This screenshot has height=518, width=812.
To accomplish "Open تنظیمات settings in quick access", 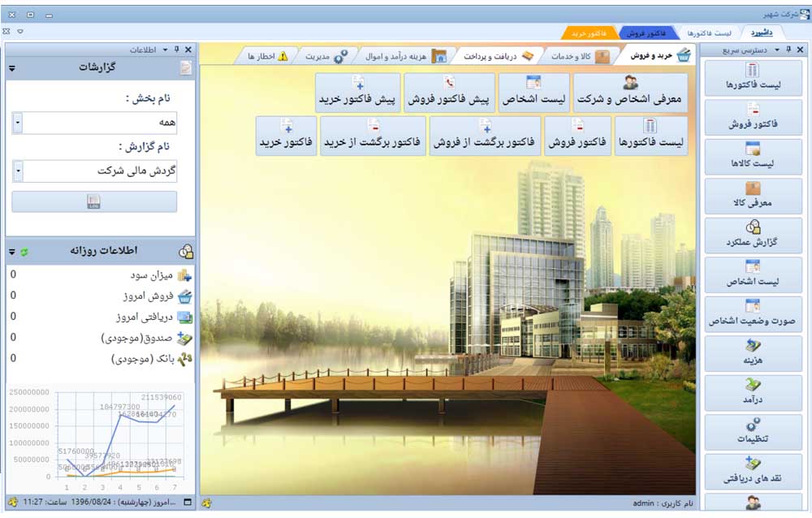I will [x=752, y=431].
